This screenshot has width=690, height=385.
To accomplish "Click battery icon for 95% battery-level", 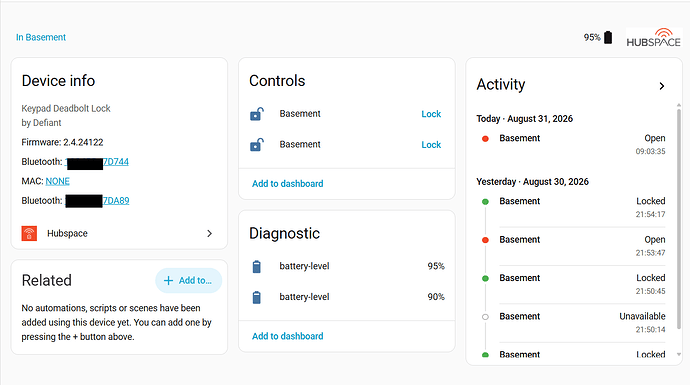I will pyautogui.click(x=257, y=267).
